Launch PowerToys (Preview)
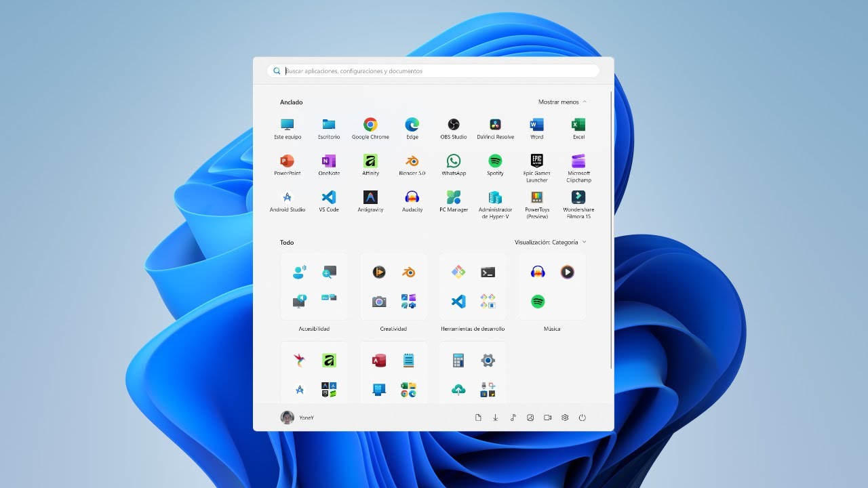This screenshot has height=488, width=868. pos(537,205)
